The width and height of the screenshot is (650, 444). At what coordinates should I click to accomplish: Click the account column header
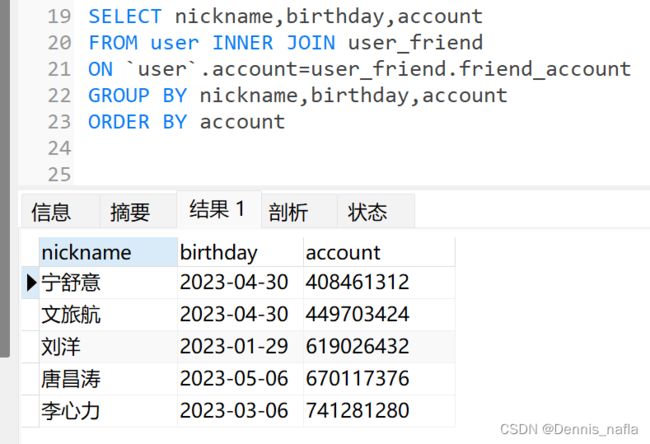(x=379, y=252)
